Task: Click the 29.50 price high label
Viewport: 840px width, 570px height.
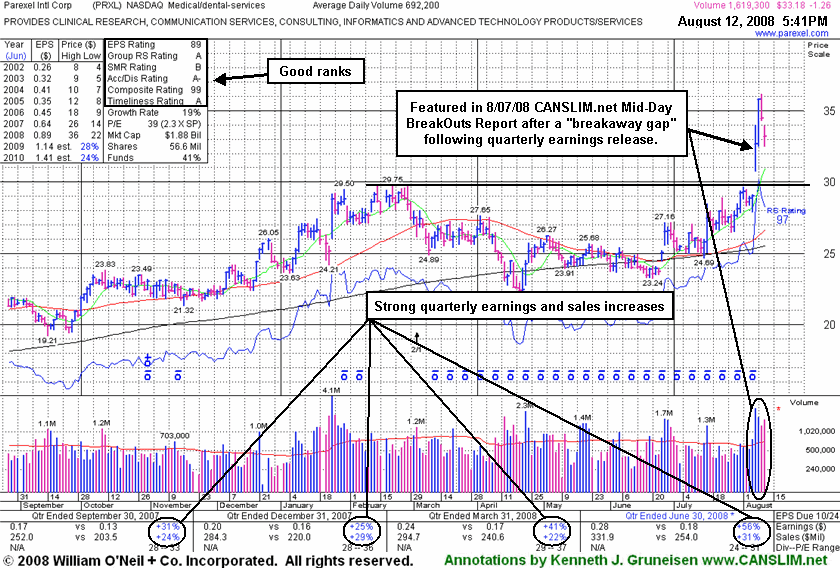Action: click(344, 183)
